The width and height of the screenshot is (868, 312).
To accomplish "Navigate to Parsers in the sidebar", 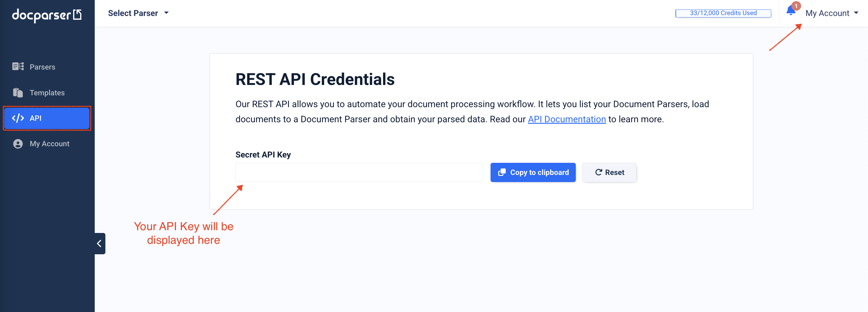I will [42, 66].
